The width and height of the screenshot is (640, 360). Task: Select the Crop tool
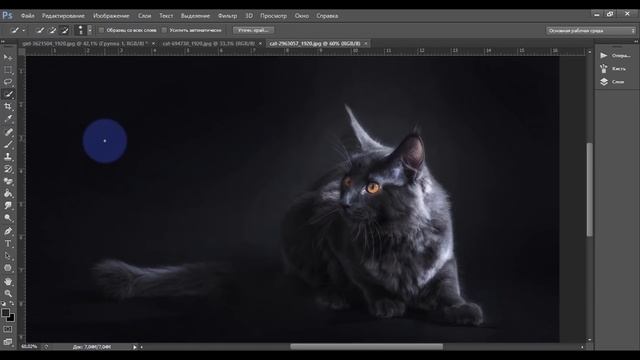click(8, 107)
